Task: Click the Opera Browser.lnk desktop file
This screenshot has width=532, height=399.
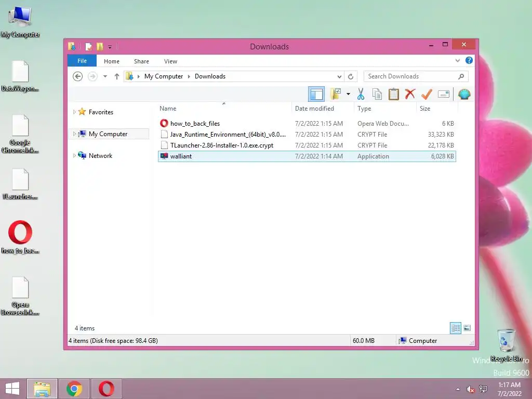Action: coord(20,296)
